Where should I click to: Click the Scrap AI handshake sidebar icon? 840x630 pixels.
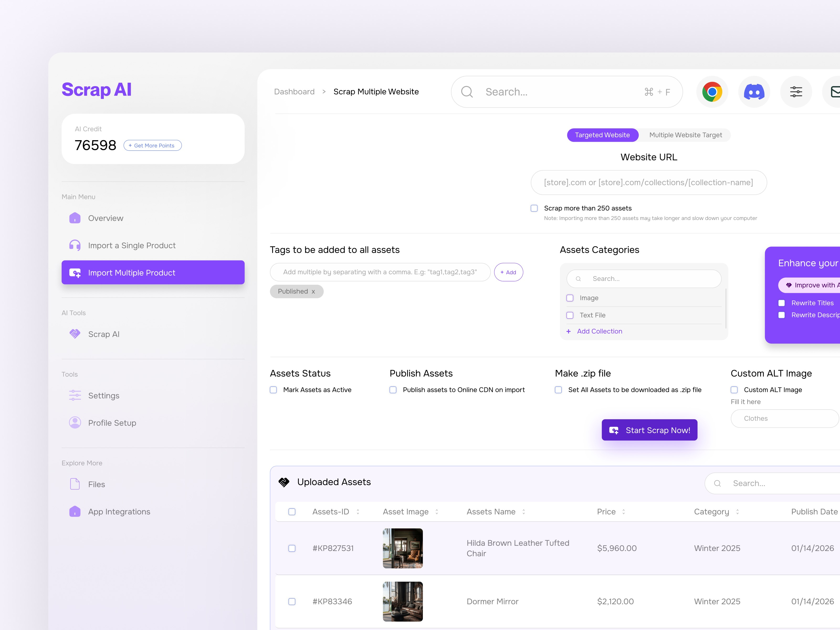(x=75, y=334)
